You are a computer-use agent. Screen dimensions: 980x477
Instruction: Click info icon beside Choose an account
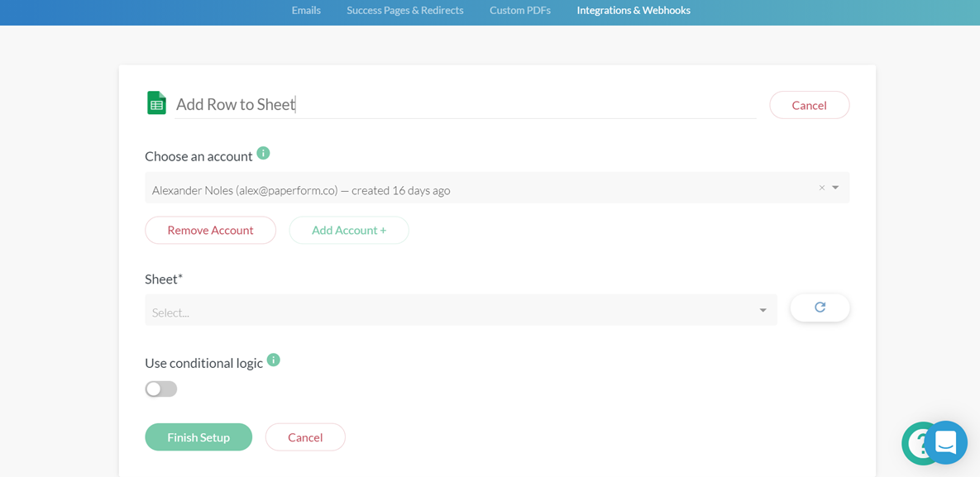pos(263,153)
